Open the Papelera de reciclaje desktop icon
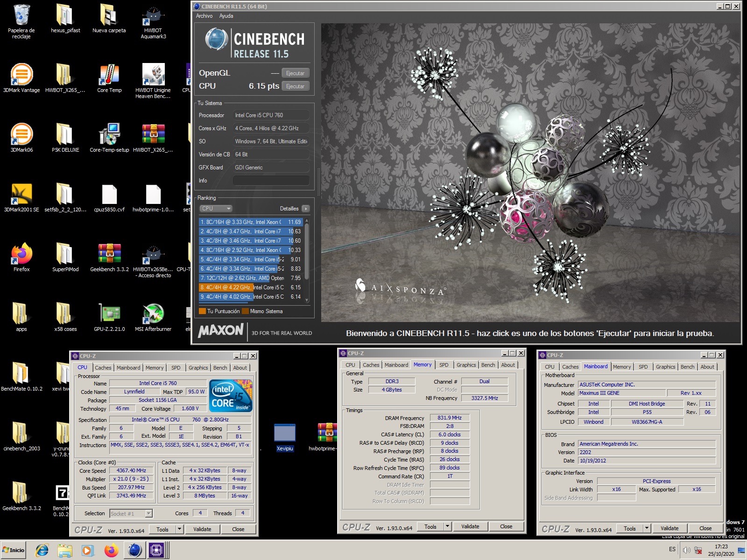 (x=21, y=21)
